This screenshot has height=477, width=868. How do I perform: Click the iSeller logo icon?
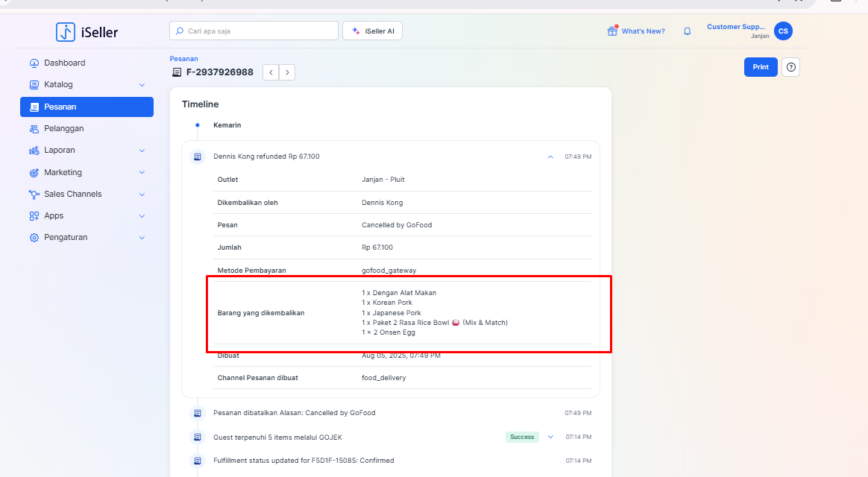[x=66, y=32]
